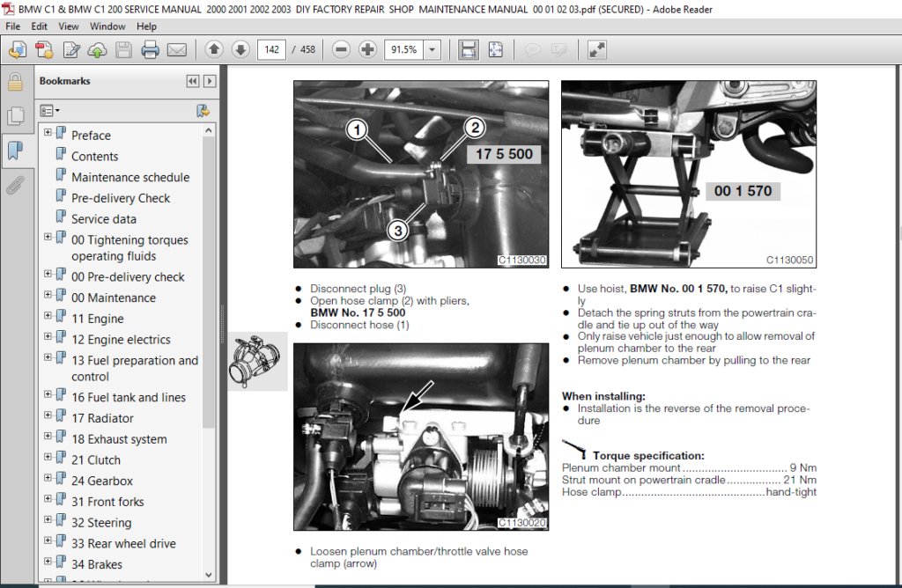Open the zoom percentage dropdown arrow
The width and height of the screenshot is (902, 588).
[432, 50]
